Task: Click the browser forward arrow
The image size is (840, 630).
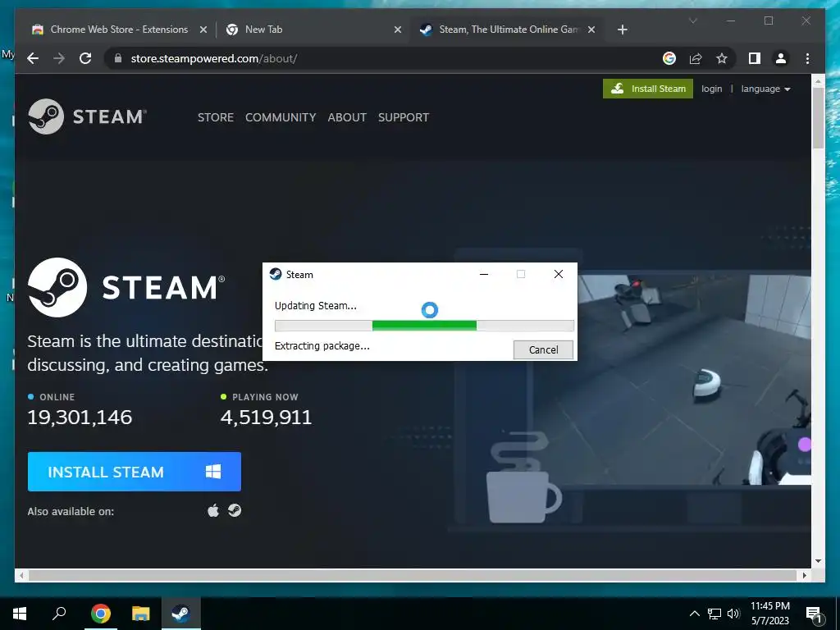Action: click(x=59, y=58)
